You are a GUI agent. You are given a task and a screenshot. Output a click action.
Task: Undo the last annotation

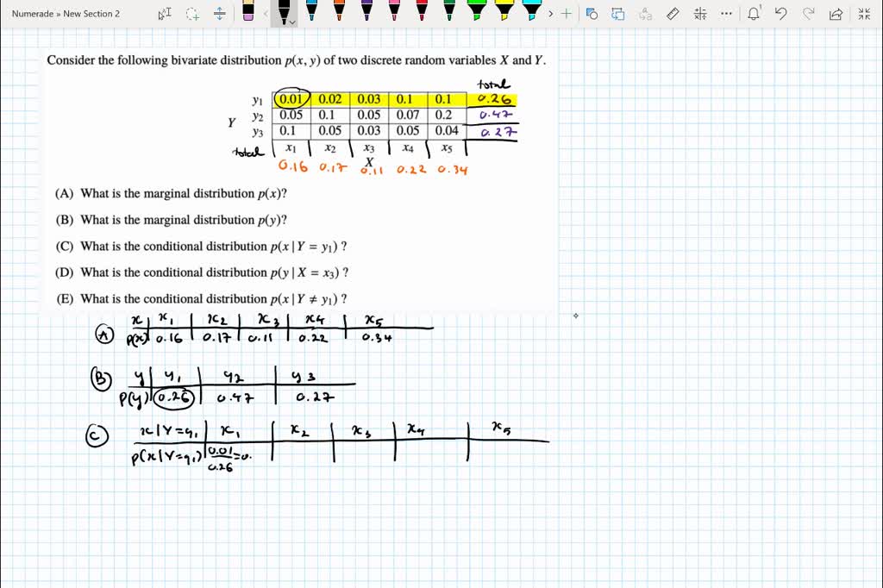click(x=783, y=13)
